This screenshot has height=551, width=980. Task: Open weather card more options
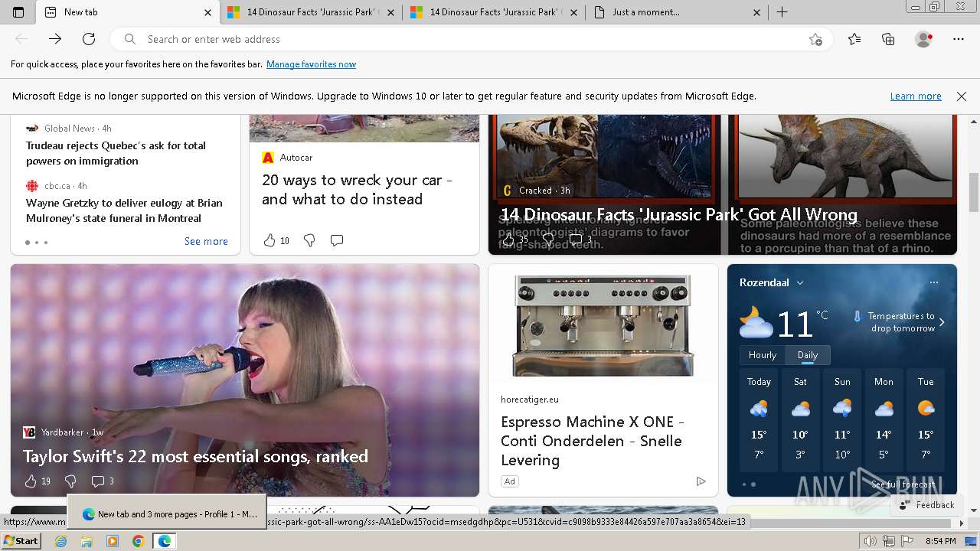coord(934,282)
